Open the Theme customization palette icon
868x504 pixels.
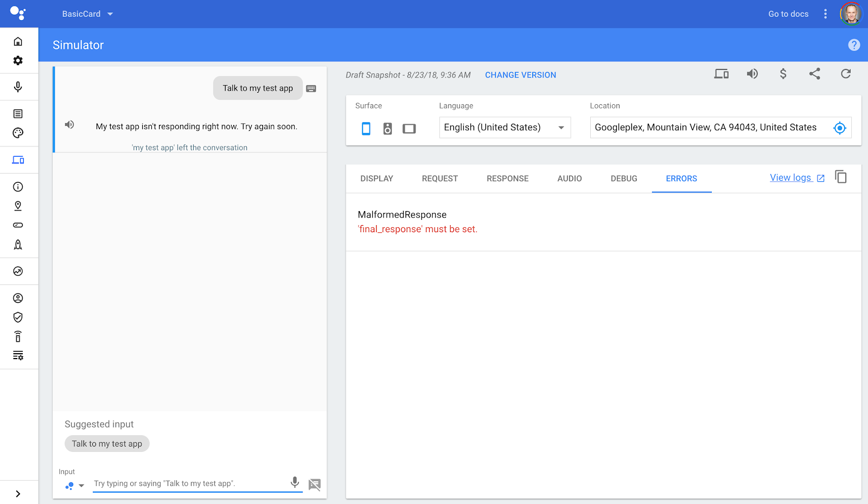[18, 133]
